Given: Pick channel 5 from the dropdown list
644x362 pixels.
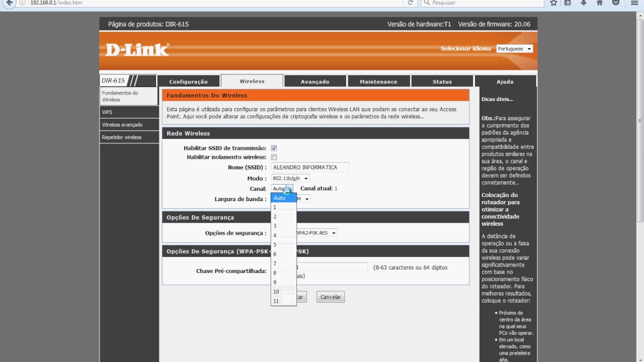Looking at the screenshot, I should click(x=284, y=245).
